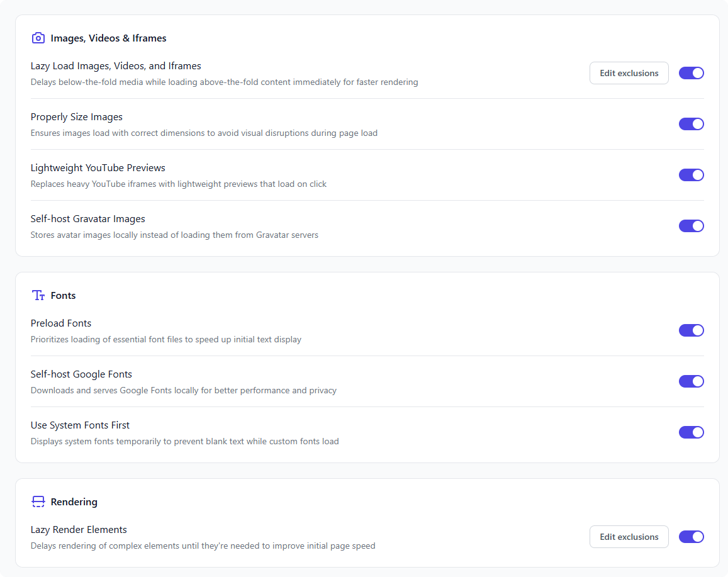Viewport: 728px width, 577px height.
Task: Switch off the Preload Fonts toggle
Action: coord(691,330)
